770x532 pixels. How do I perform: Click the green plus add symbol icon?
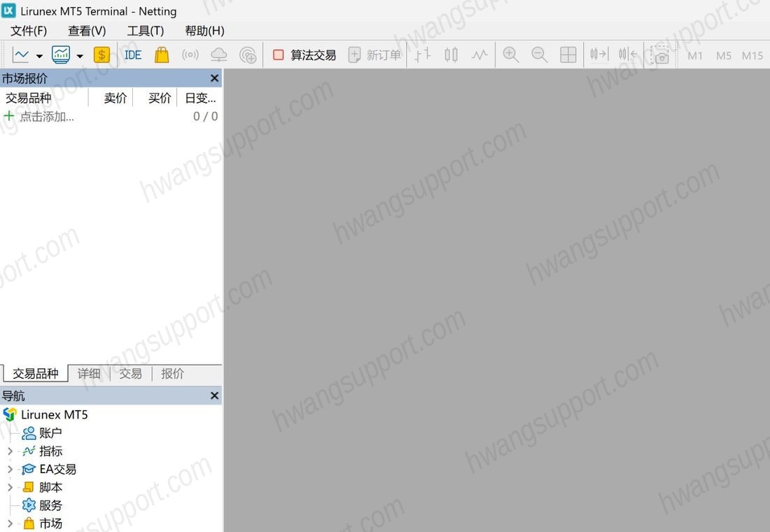tap(9, 116)
